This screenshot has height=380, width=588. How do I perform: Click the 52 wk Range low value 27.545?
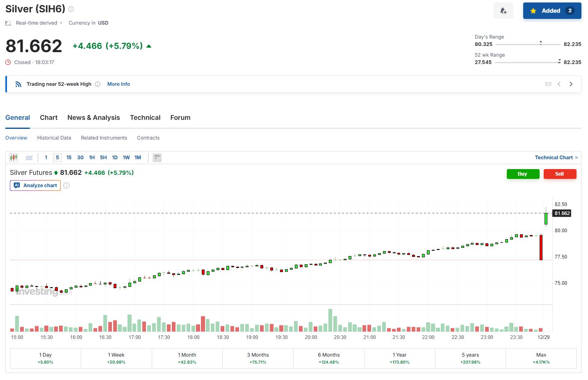[483, 62]
